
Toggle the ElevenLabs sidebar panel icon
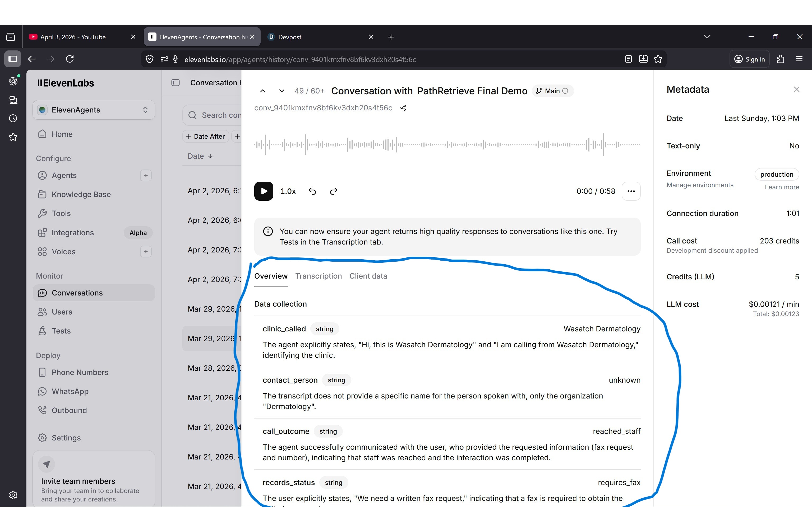coord(176,83)
